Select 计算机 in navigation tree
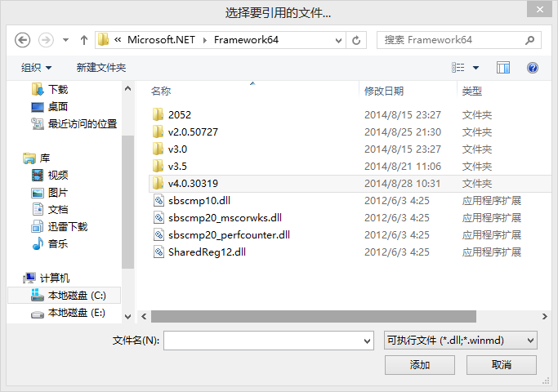This screenshot has width=558, height=392. point(54,278)
